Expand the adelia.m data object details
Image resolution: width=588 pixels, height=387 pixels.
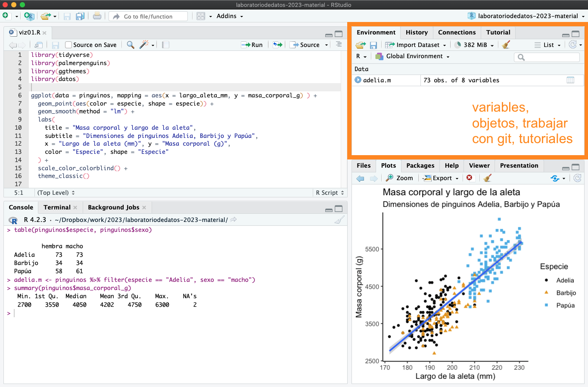[358, 80]
